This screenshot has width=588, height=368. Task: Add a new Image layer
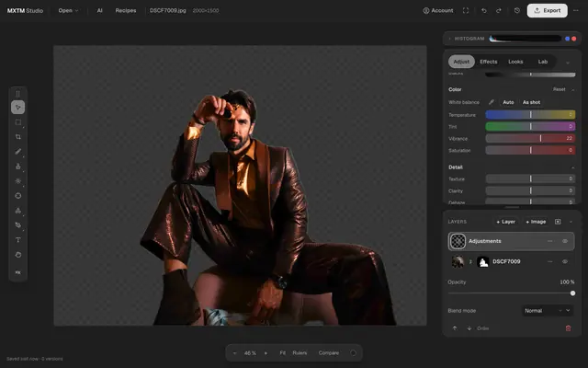pos(536,222)
